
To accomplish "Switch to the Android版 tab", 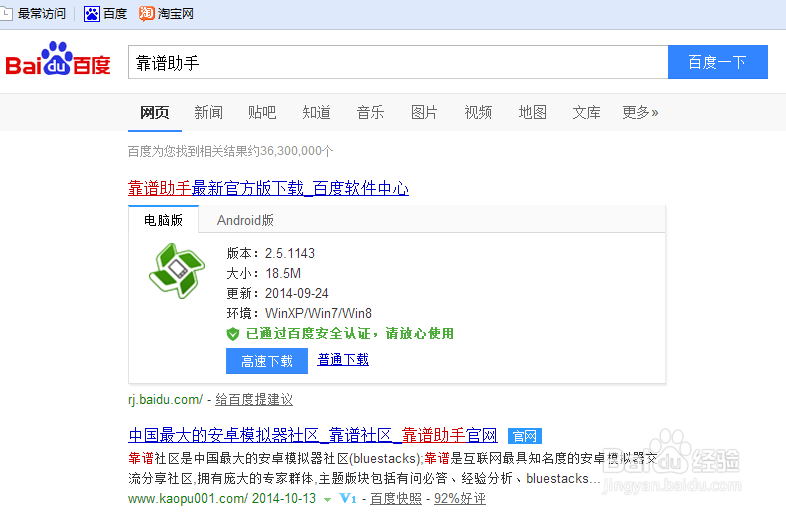I will tap(245, 220).
